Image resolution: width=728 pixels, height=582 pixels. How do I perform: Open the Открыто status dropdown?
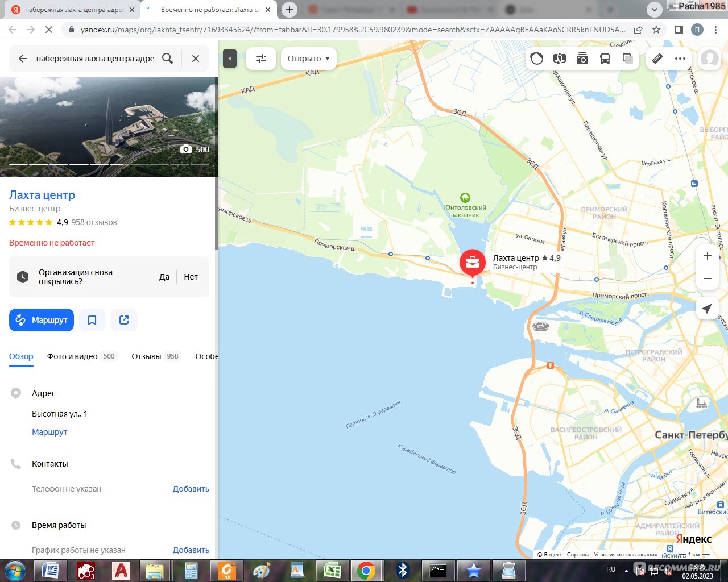pos(308,58)
